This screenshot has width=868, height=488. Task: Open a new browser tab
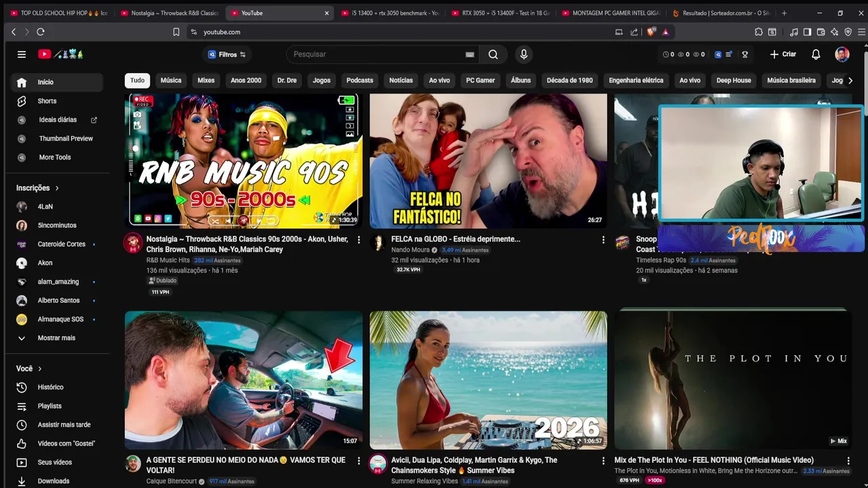pos(784,13)
